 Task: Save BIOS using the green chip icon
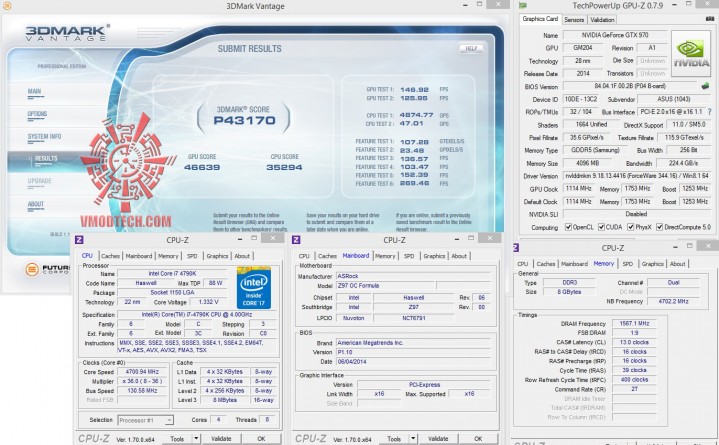705,86
